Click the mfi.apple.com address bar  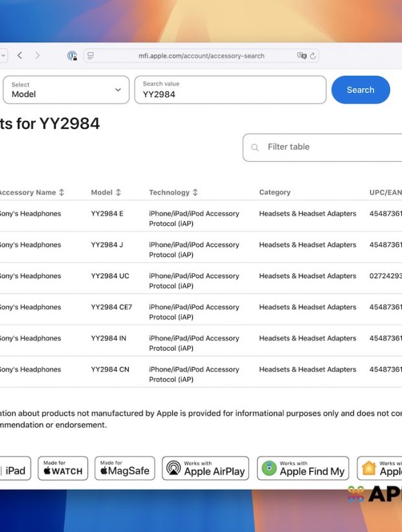(x=201, y=56)
